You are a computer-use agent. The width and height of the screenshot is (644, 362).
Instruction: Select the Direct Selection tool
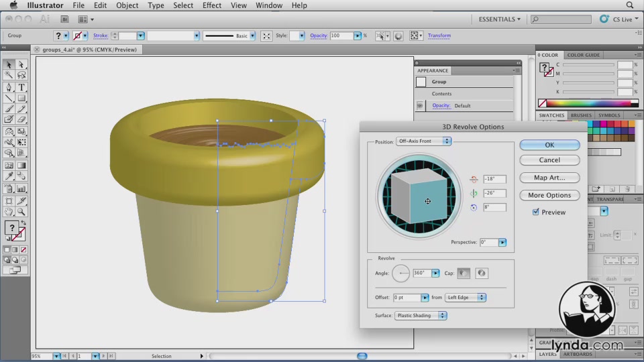pos(21,65)
